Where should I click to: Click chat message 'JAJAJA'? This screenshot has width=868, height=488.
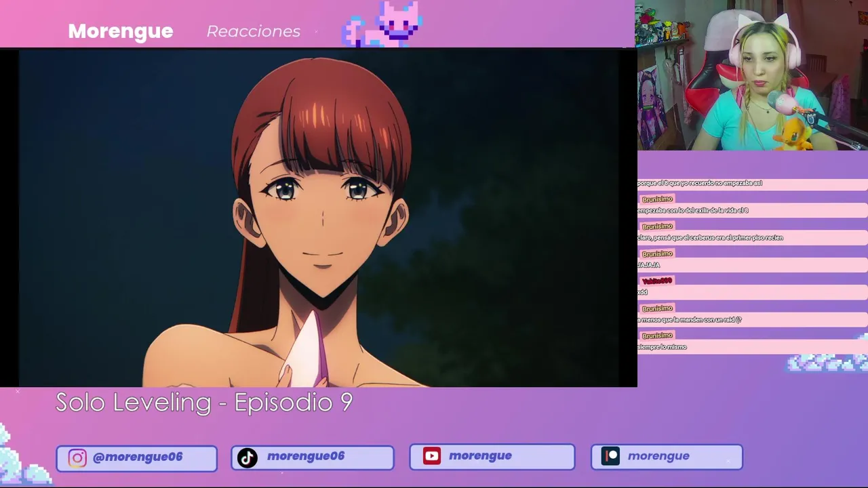[x=649, y=265]
